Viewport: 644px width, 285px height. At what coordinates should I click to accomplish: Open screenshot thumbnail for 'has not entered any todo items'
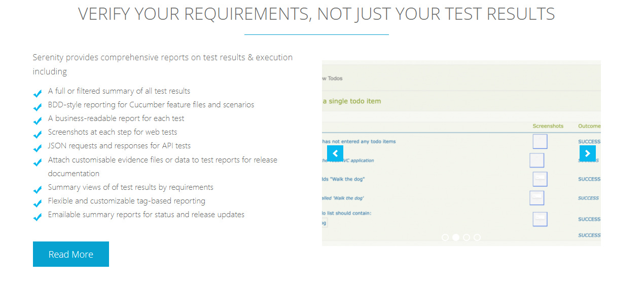coord(540,142)
